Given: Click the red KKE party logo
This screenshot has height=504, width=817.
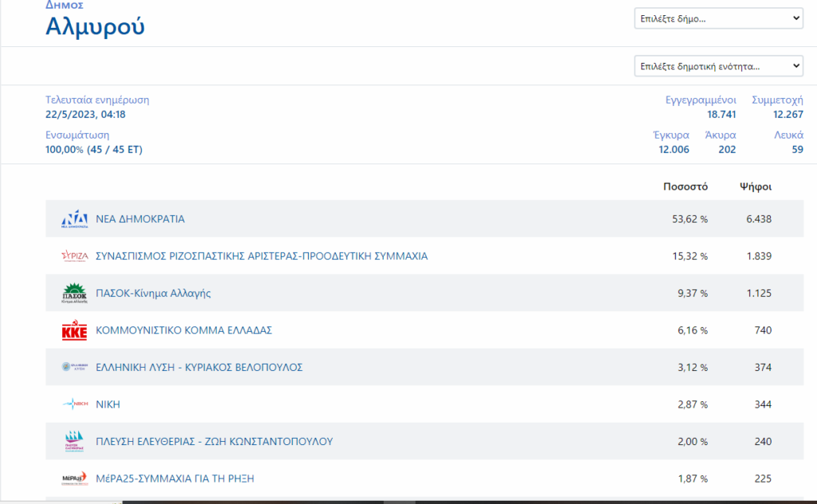Looking at the screenshot, I should (74, 330).
